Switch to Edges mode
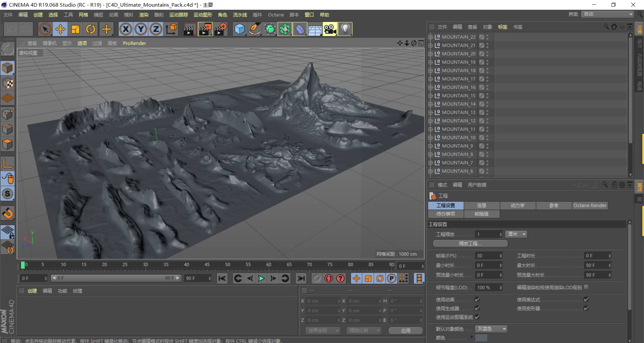 coord(7,129)
